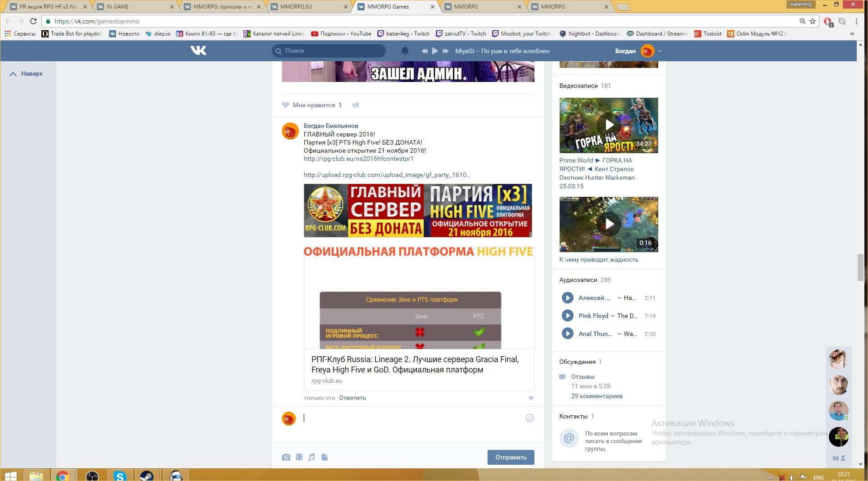
Task: Open the «Todoist» bookmark
Action: [708, 34]
